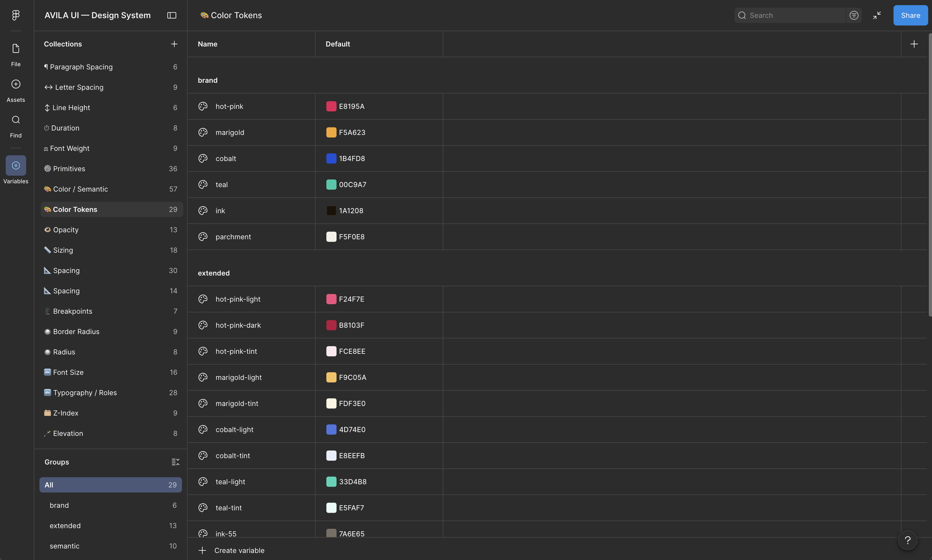Click the search filter options icon

tap(853, 15)
